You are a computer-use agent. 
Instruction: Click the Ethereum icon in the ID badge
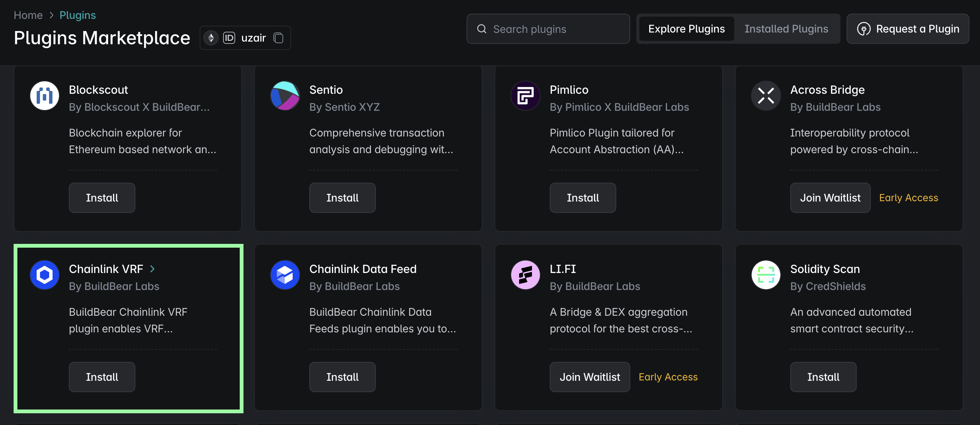pyautogui.click(x=211, y=38)
